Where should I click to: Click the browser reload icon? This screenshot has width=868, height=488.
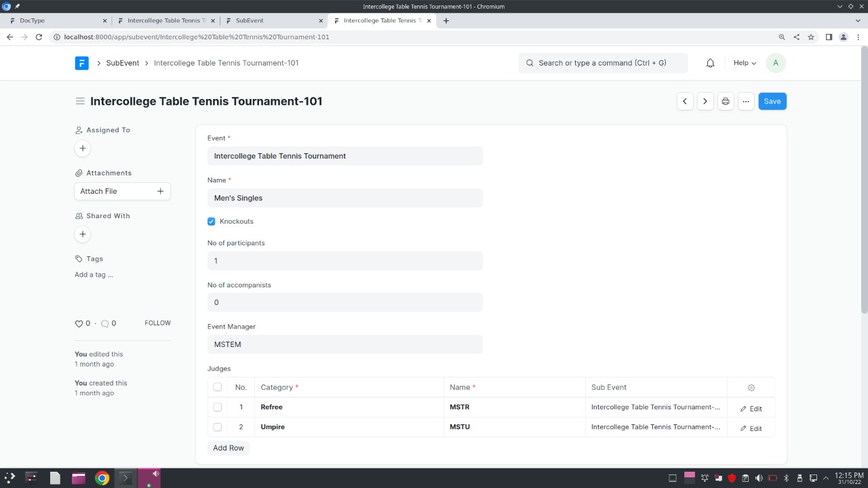39,37
